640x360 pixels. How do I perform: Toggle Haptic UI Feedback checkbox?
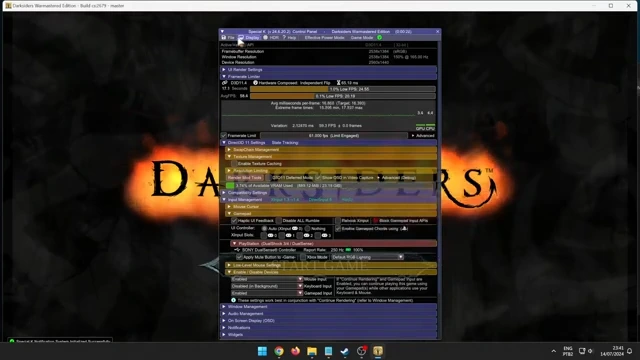[x=234, y=221]
